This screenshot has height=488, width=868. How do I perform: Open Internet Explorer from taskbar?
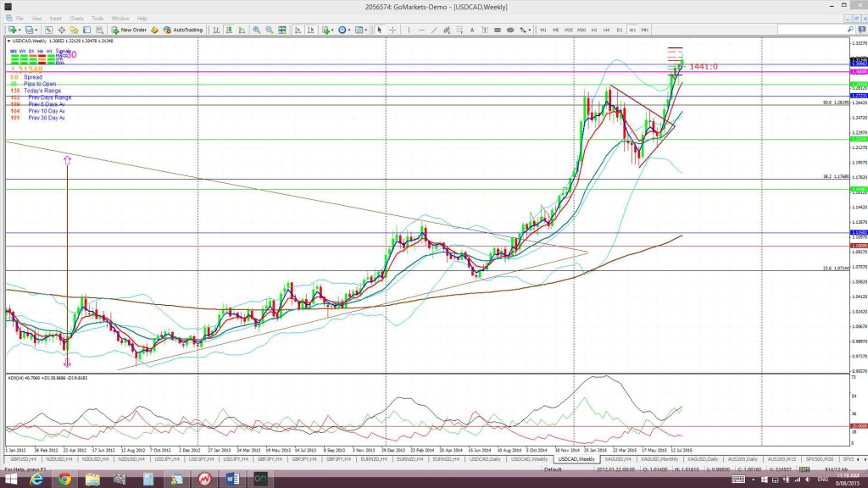pyautogui.click(x=36, y=480)
